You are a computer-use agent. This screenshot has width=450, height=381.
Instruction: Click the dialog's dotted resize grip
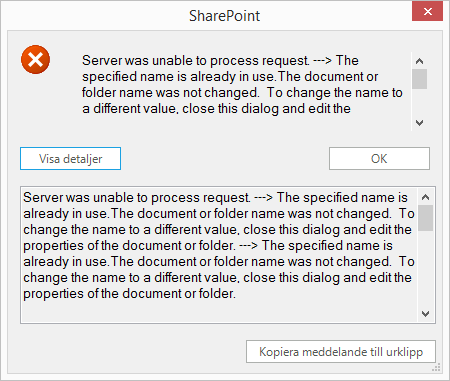[436, 367]
